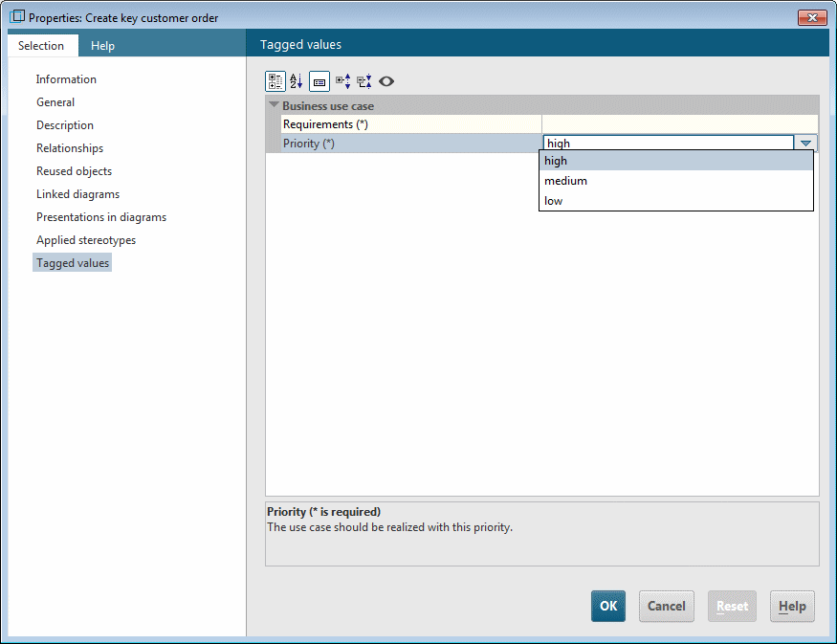
Task: Confirm with the OK button
Action: tap(608, 606)
